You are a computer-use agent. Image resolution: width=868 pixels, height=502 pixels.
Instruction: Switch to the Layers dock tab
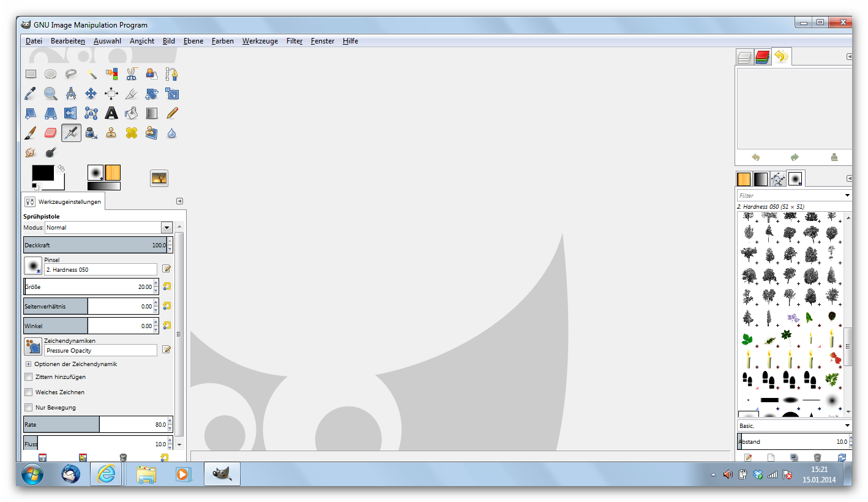click(x=744, y=58)
